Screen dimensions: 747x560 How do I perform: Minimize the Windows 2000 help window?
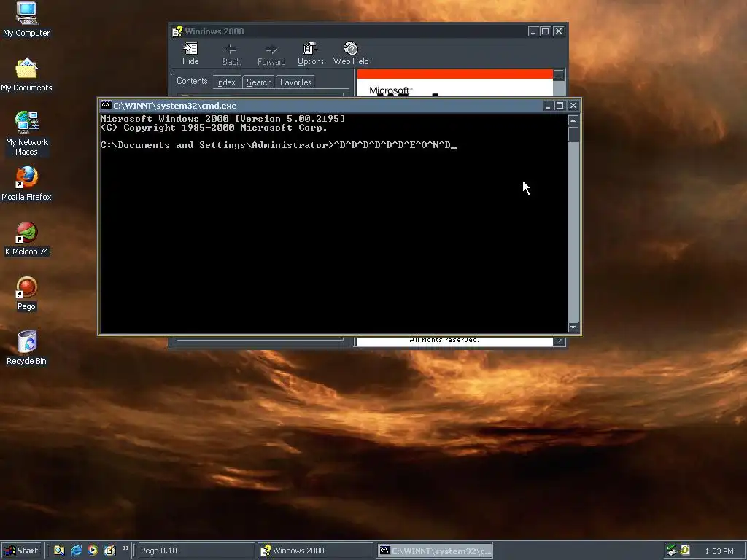(533, 31)
